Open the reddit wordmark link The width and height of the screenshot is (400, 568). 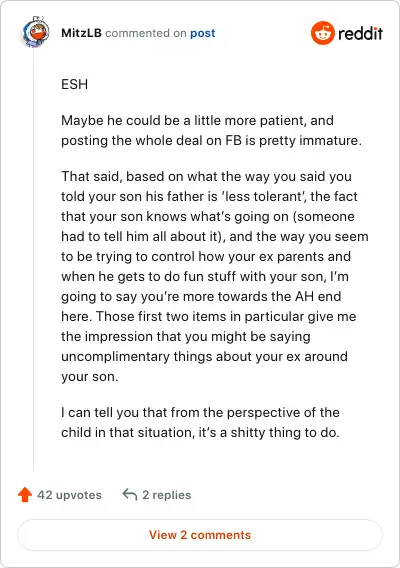(x=360, y=33)
